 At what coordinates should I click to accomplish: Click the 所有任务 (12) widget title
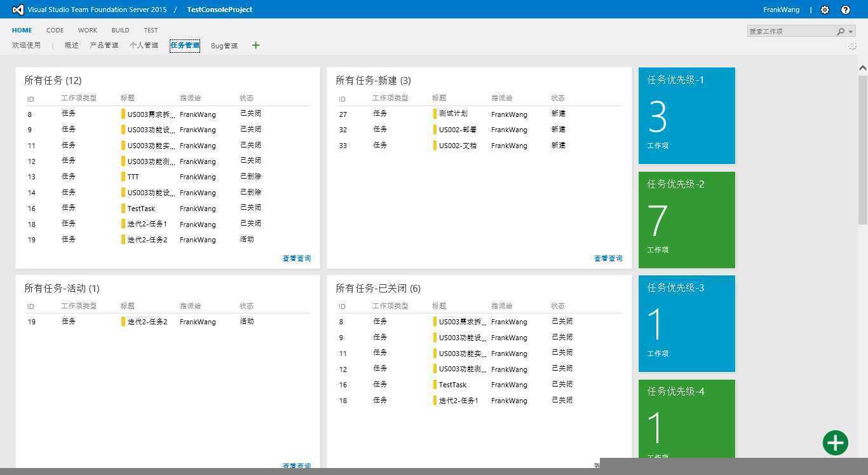pyautogui.click(x=53, y=80)
